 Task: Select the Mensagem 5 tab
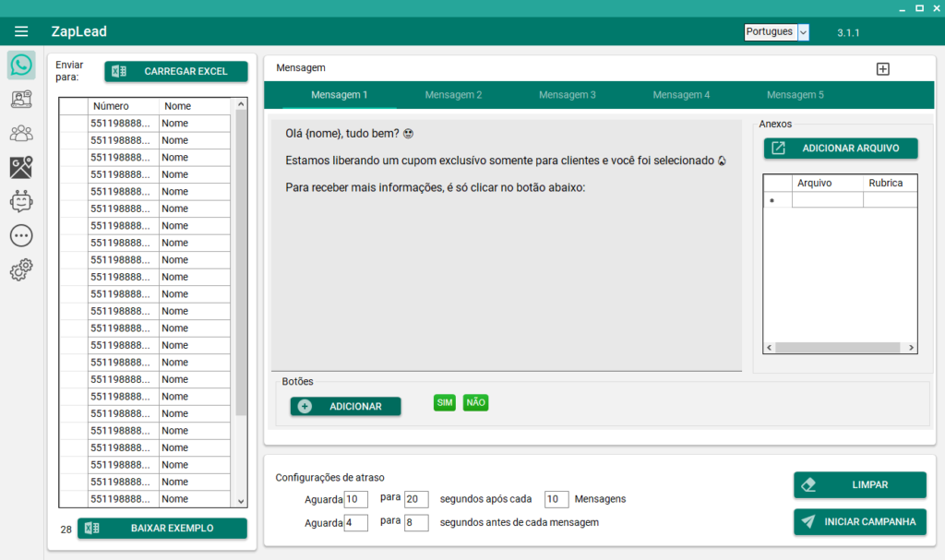click(x=795, y=94)
